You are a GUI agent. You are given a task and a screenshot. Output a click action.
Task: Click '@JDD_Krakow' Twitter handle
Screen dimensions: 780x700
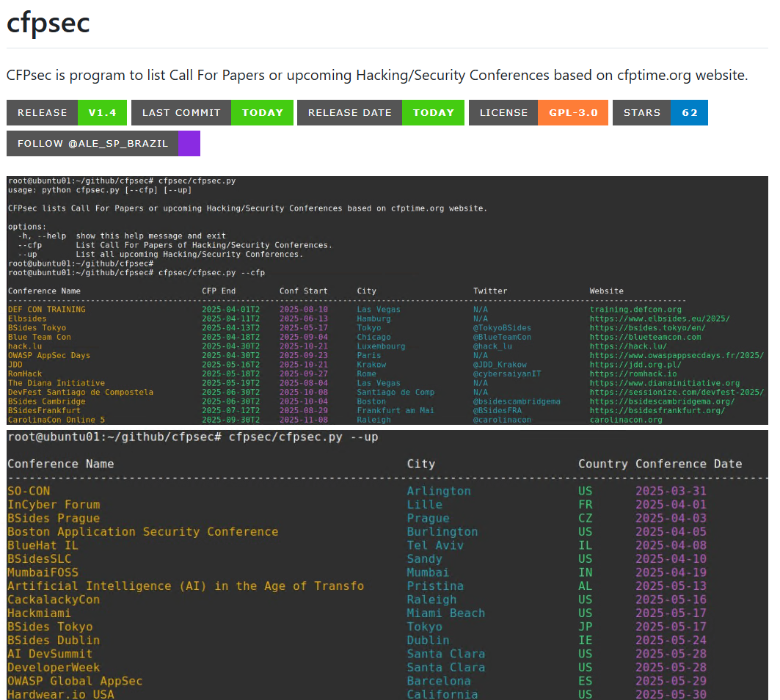coord(500,365)
